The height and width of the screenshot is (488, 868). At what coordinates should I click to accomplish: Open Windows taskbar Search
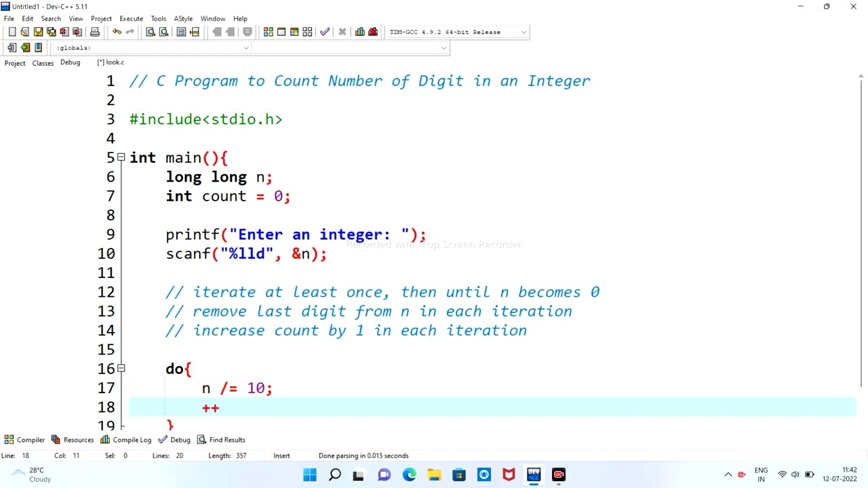coord(335,474)
